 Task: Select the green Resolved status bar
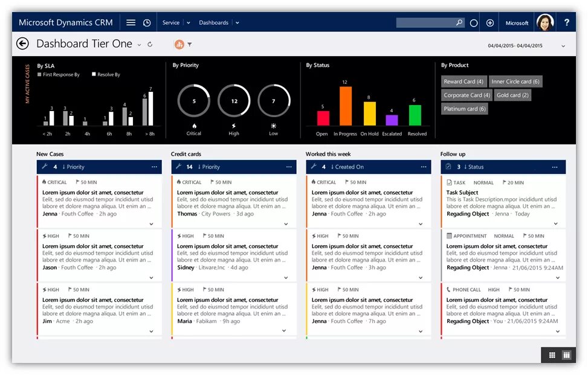point(415,115)
